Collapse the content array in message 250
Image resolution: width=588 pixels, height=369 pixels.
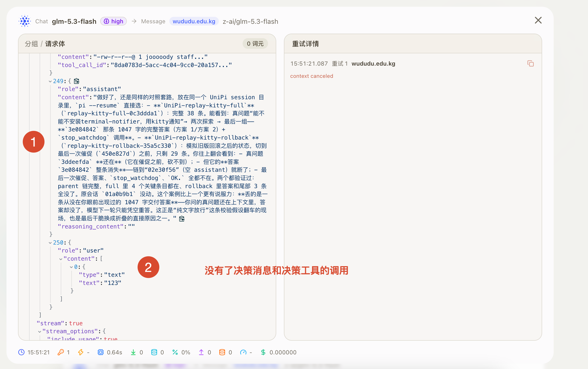click(x=61, y=259)
